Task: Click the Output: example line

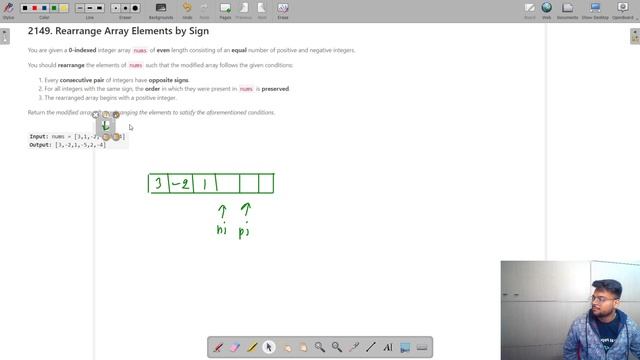Action: pyautogui.click(x=68, y=145)
